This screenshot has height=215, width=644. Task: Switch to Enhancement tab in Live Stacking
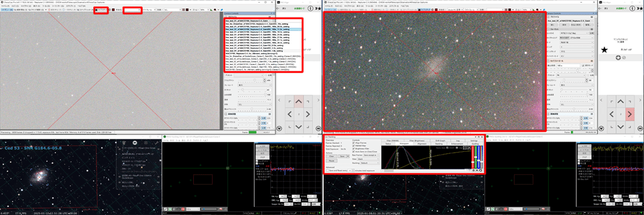pos(457,144)
